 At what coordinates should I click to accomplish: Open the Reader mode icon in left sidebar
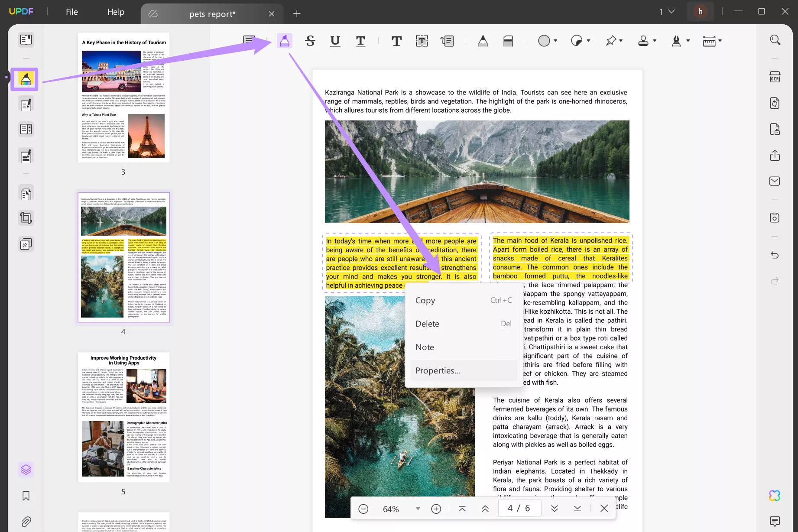tap(26, 40)
